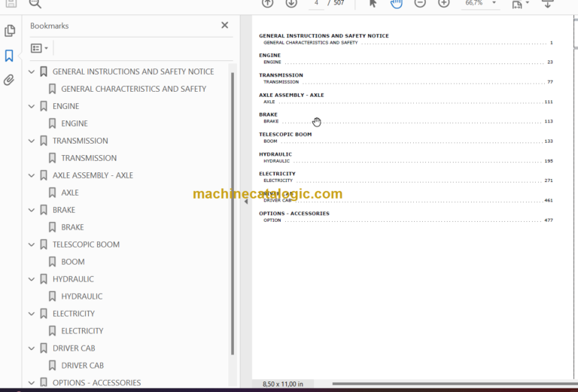The height and width of the screenshot is (392, 578).
Task: Click the bookmark icon beside DRIVER CAB parent
Action: 44,348
